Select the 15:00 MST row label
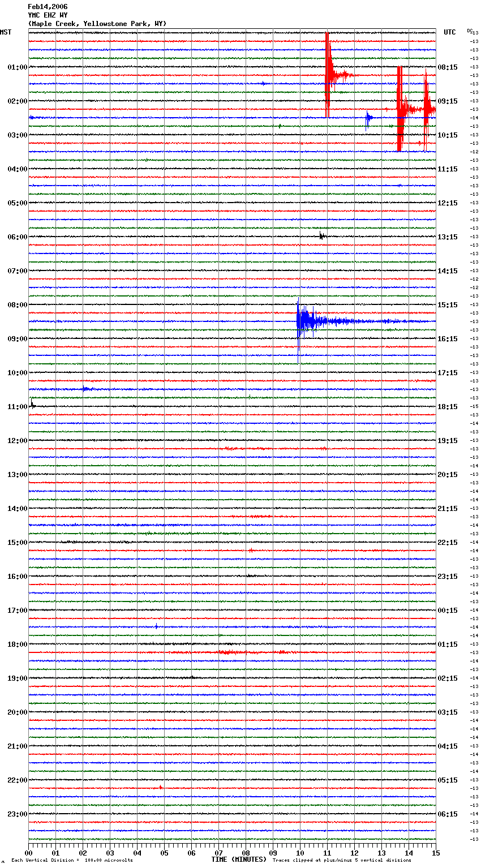This screenshot has height=868, width=481. coord(17,543)
